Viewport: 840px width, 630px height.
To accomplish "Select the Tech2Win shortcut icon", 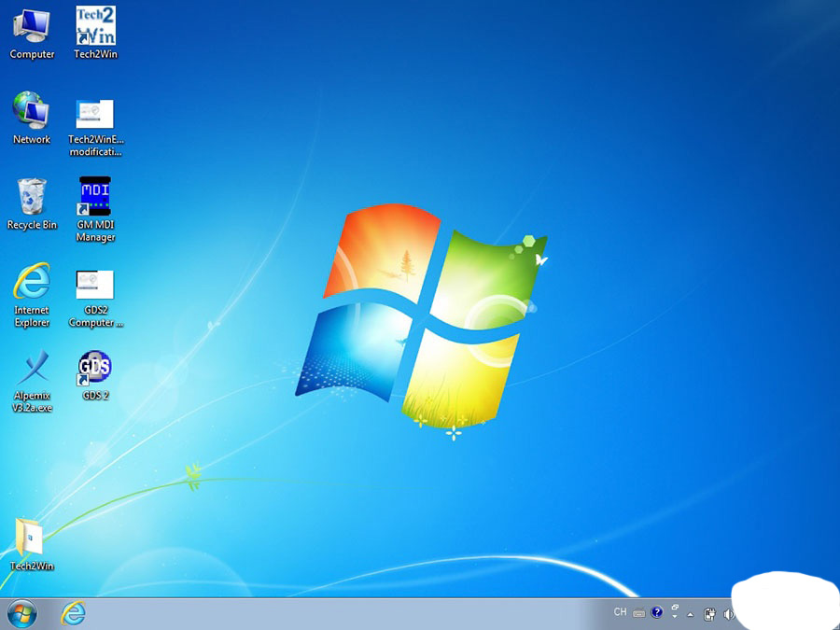I will coord(95,34).
